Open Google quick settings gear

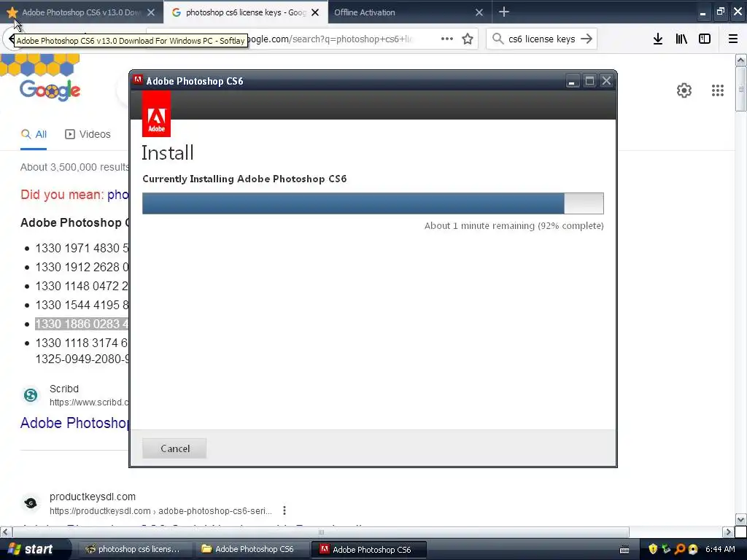point(684,90)
